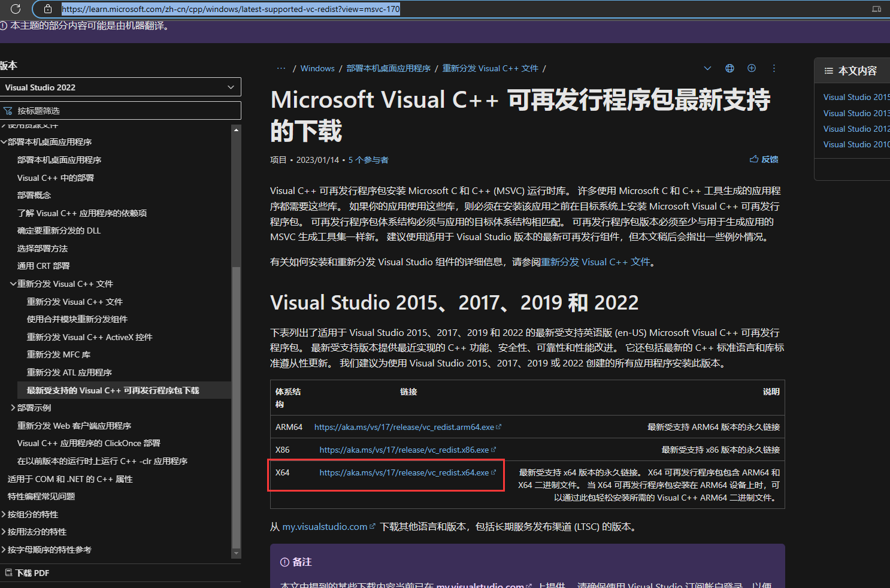The image size is (890, 588).
Task: Select 重新分发 MFC 库 in the sidebar
Action: 59,354
